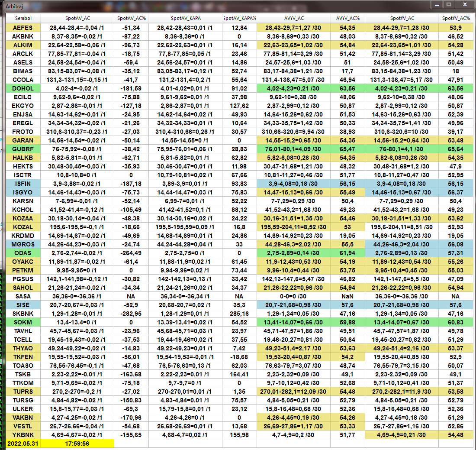Select the AKBNK symbol cell
This screenshot has width=476, height=450.
(x=23, y=36)
